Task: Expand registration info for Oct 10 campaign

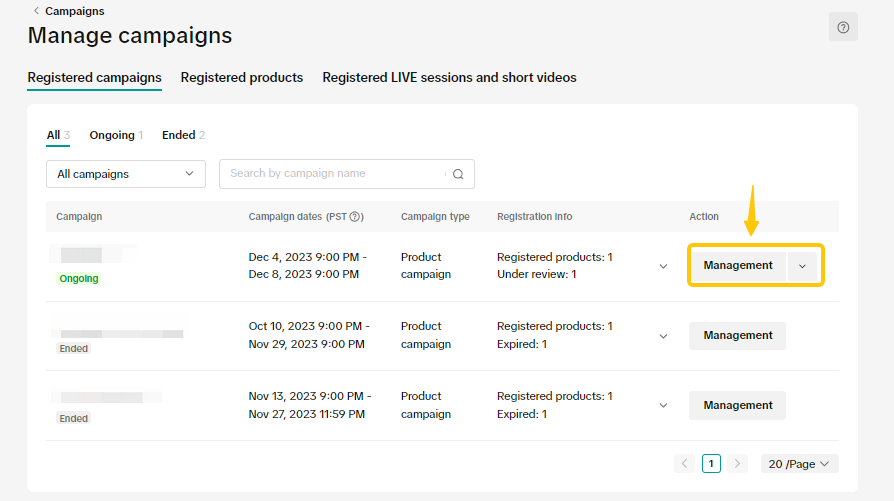Action: [x=663, y=336]
